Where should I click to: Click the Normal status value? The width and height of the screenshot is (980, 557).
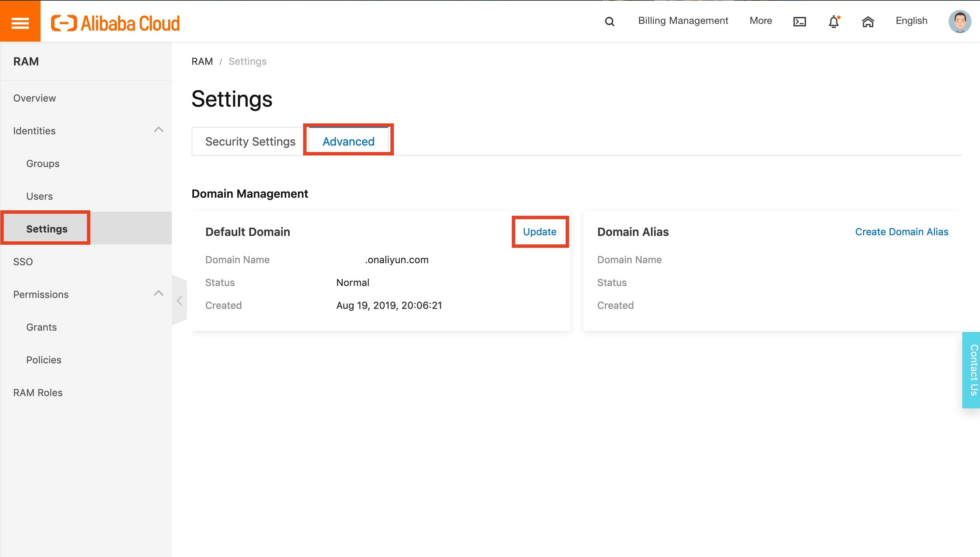[x=353, y=283]
